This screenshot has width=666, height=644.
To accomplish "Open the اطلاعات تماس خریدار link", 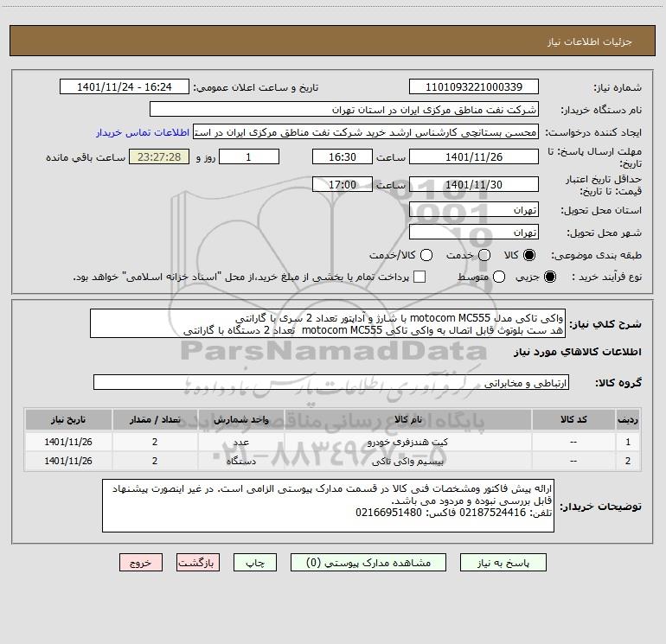I will (143, 132).
